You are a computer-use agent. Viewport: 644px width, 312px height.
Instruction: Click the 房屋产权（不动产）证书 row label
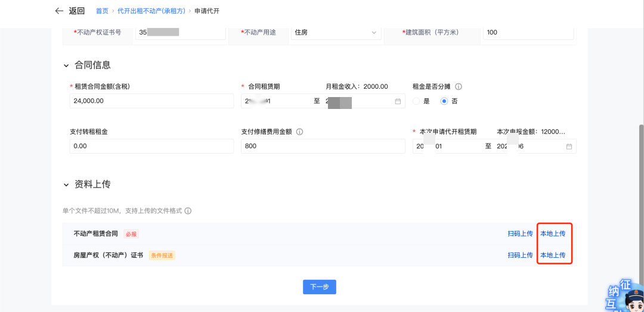(109, 255)
